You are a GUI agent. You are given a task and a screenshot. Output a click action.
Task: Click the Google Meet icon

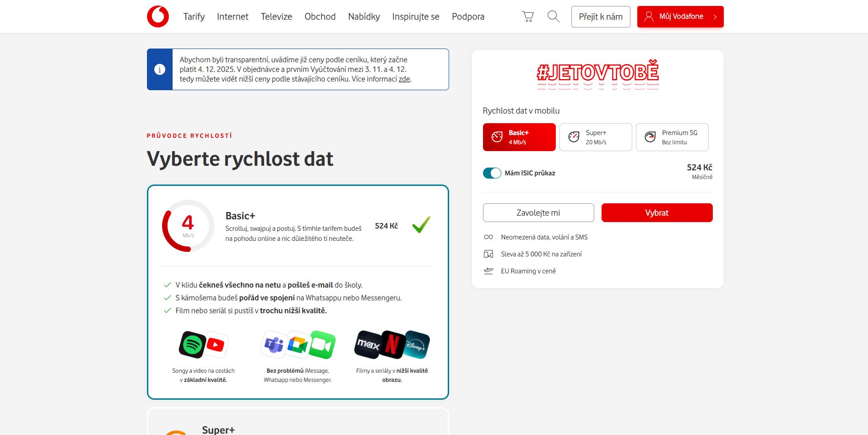click(298, 344)
